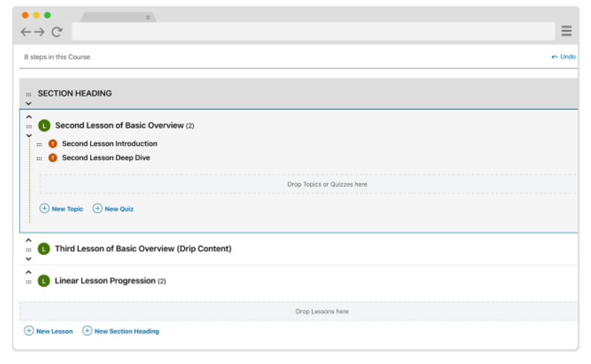This screenshot has width=591, height=364.
Task: Move Linear Lesson Progression up with chevron
Action: click(x=28, y=272)
